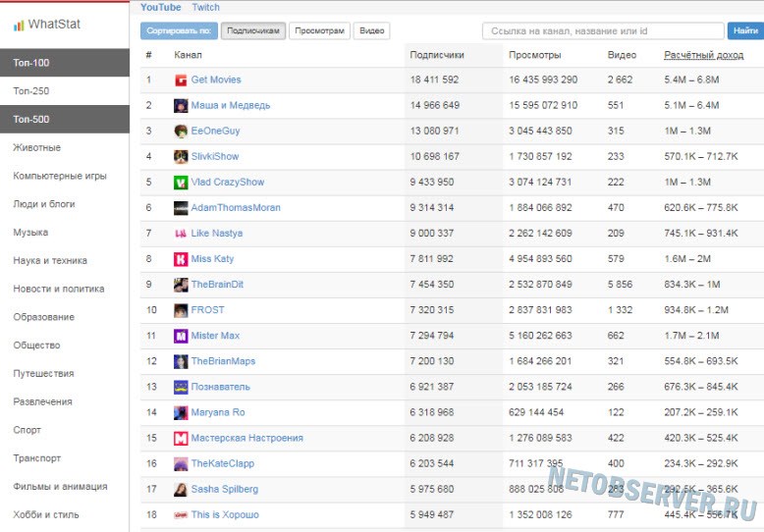Open the Vlad CrazyShow channel link
This screenshot has height=532, width=764.
(228, 183)
